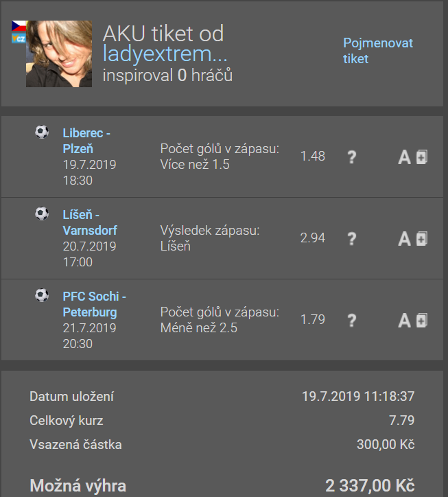Click the soccer ball icon for PFC Sochi - Peterburg
Screen dimensions: 448x497
(x=42, y=295)
